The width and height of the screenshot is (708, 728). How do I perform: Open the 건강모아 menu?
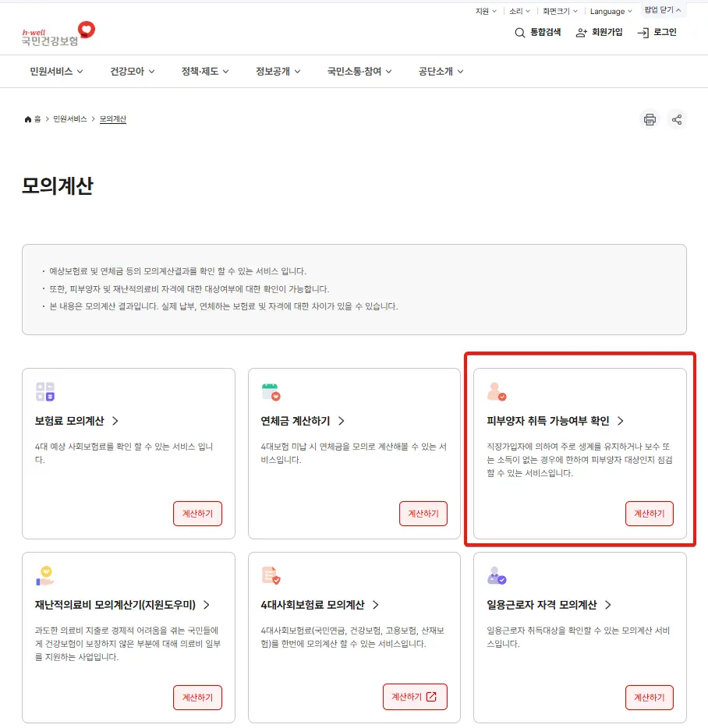point(133,71)
